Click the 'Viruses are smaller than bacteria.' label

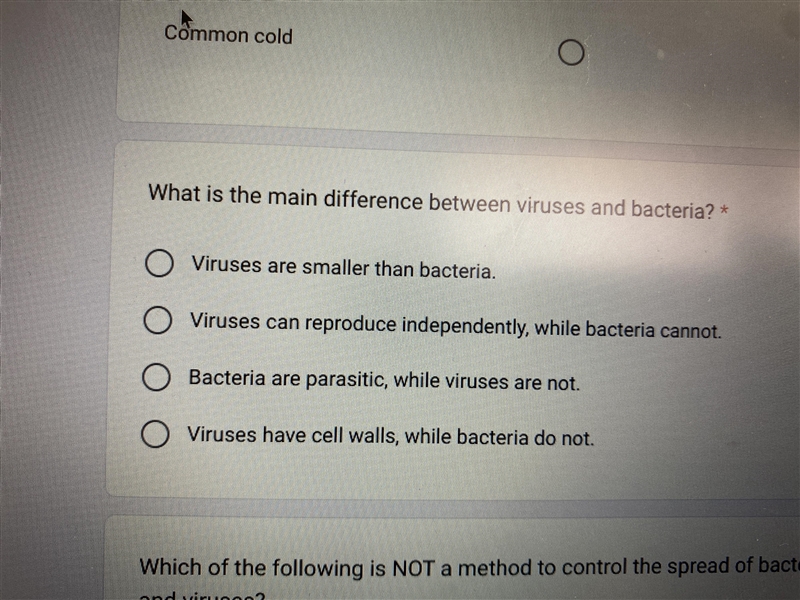343,267
